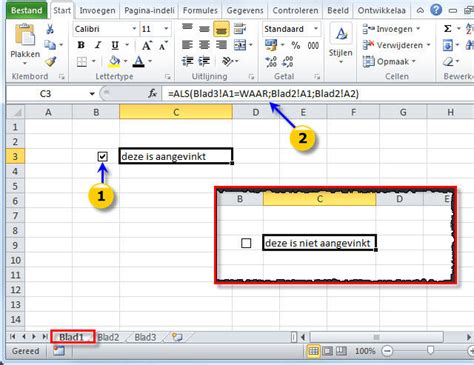
Task: Open the Bestand tab
Action: 26,10
